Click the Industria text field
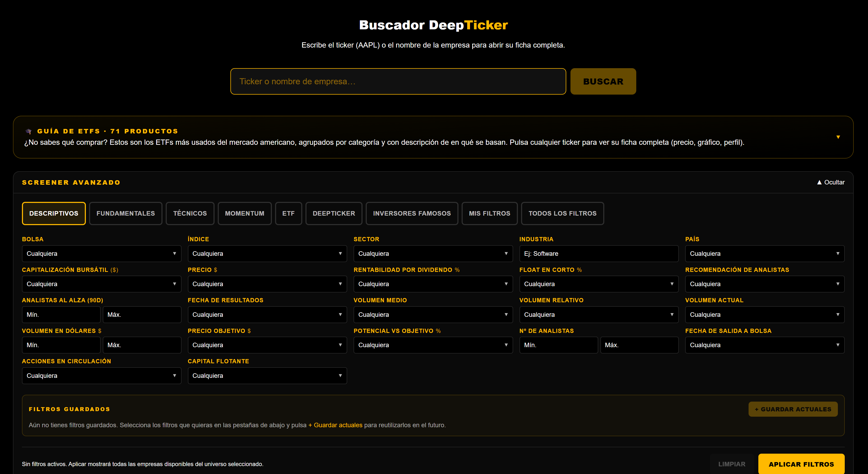The width and height of the screenshot is (868, 474). click(x=599, y=254)
